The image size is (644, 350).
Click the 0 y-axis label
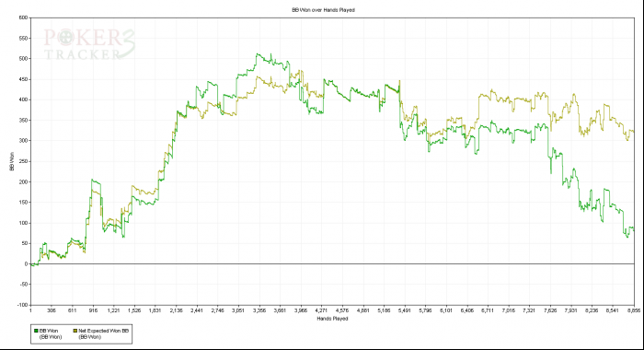point(27,264)
